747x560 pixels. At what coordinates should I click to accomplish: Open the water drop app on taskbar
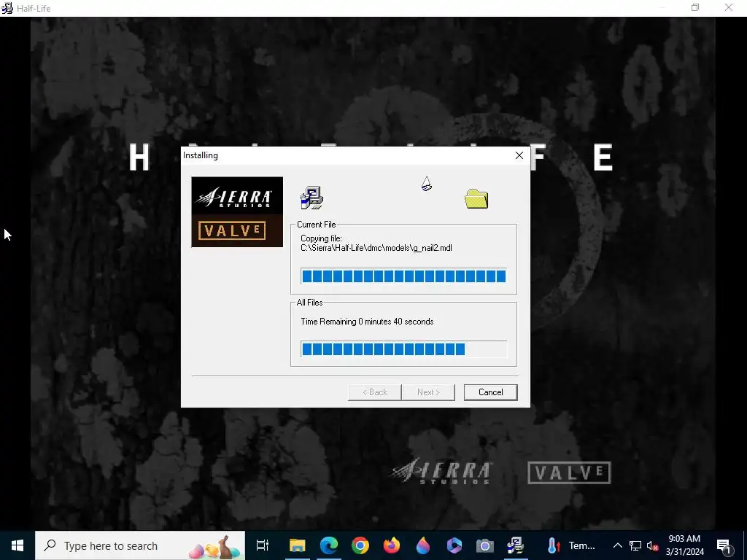(423, 545)
